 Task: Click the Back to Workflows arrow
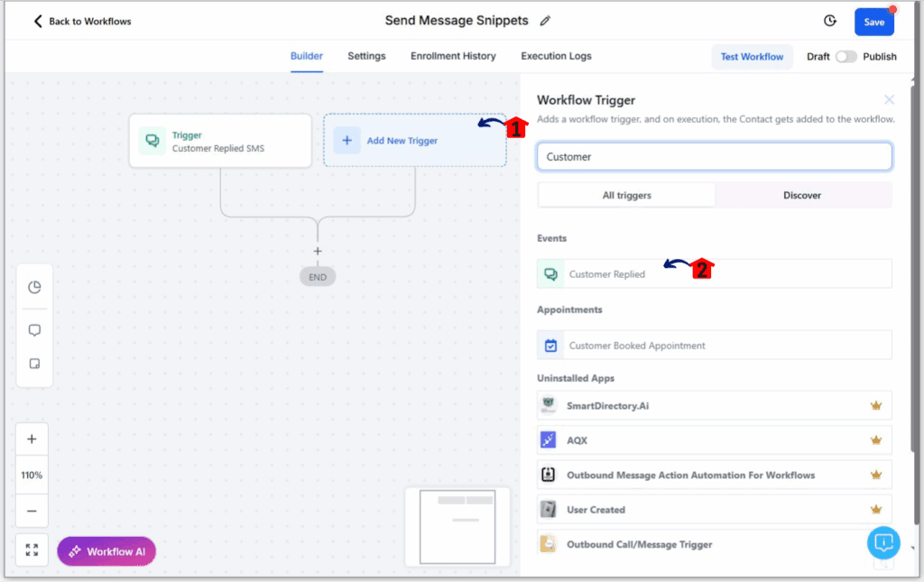click(x=38, y=22)
